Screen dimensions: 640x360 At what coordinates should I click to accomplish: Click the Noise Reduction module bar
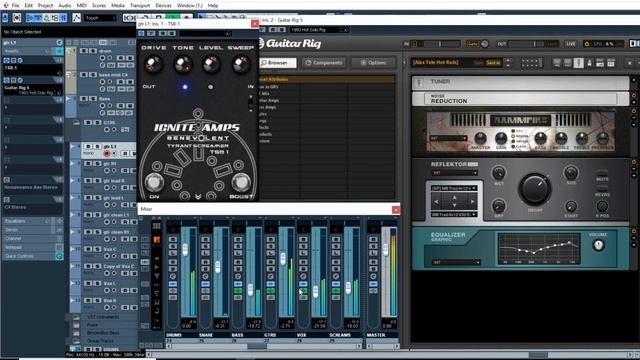pos(521,98)
